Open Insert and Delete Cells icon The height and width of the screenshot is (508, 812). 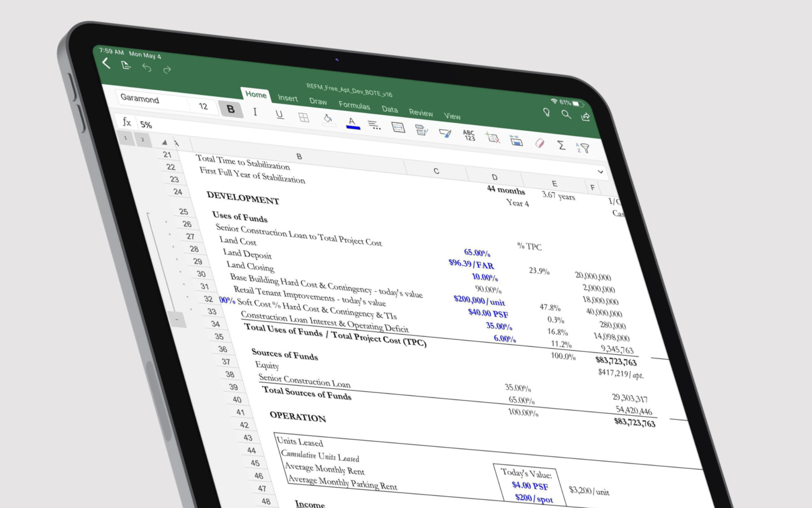(492, 138)
